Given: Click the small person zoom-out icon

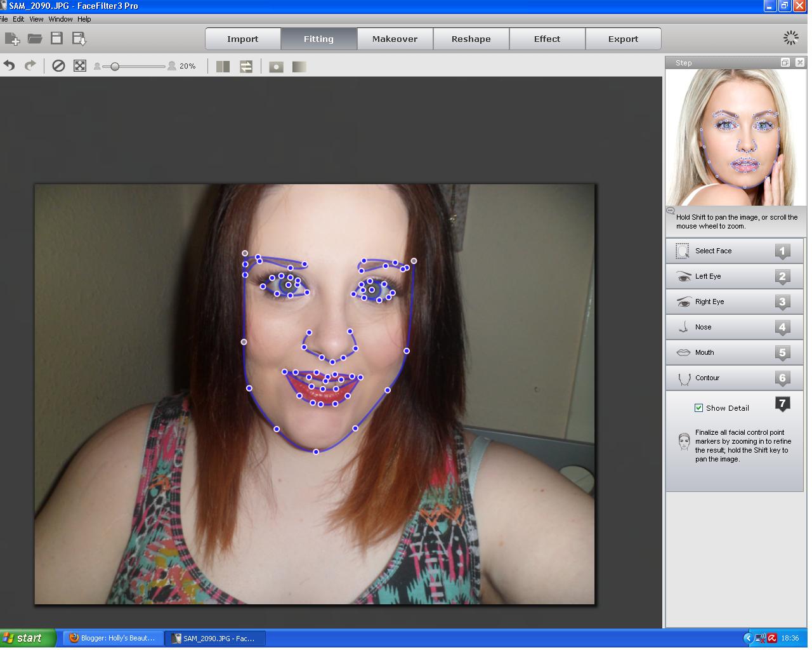Looking at the screenshot, I should click(x=97, y=66).
